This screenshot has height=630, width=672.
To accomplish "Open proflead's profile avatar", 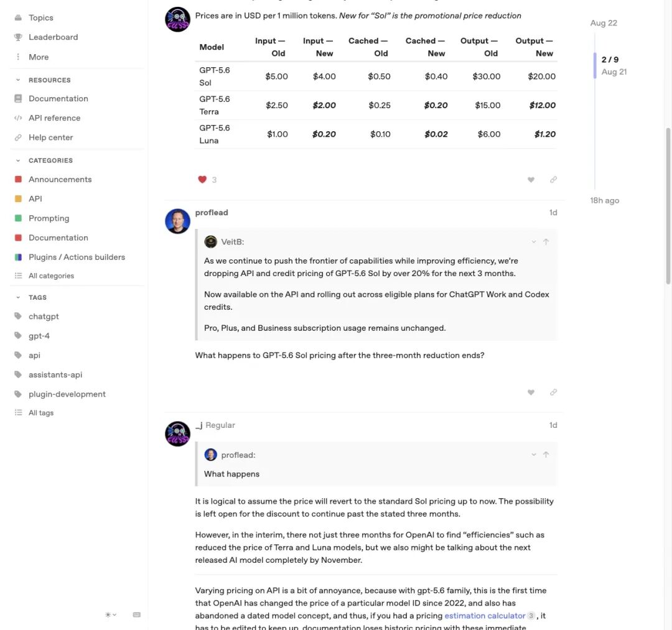I will pyautogui.click(x=177, y=221).
